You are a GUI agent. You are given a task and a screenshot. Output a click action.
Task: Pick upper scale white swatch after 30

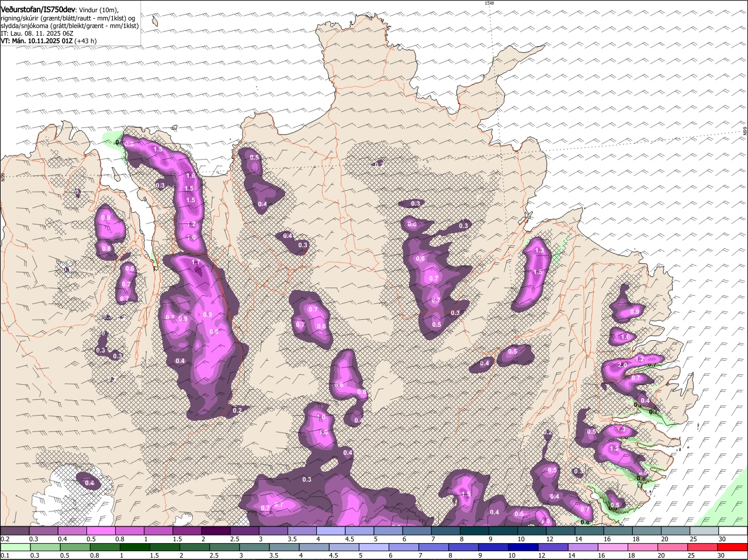[733, 531]
